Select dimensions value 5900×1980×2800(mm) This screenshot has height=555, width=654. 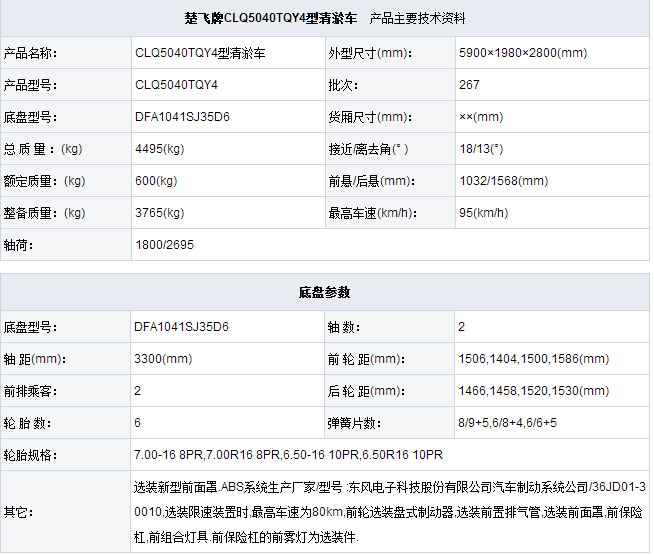click(x=523, y=53)
